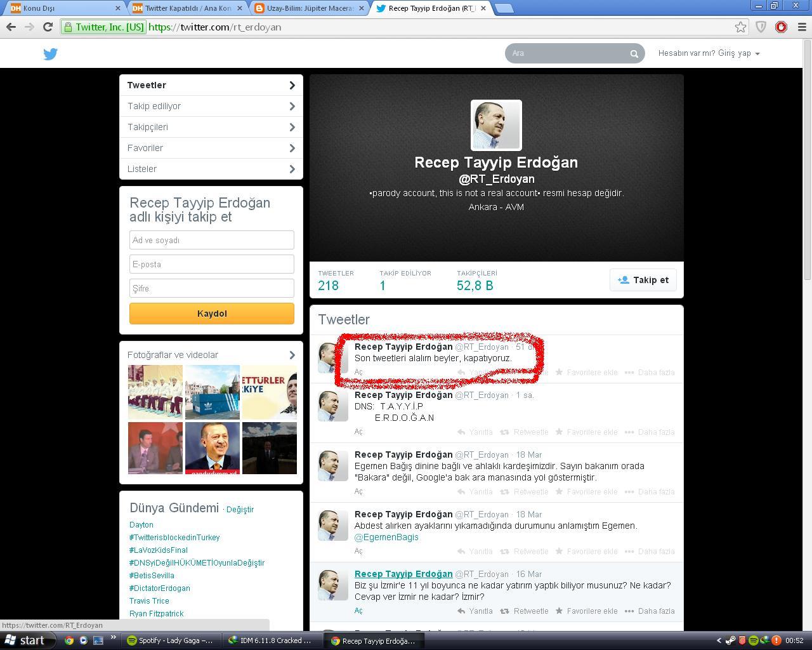Open Listeler in sidebar
The image size is (812, 650).
click(x=211, y=169)
